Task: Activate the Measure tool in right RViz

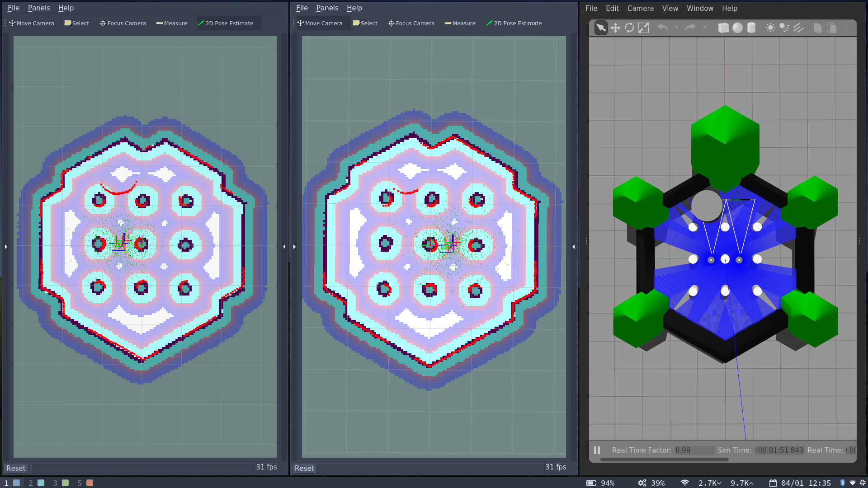Action: pos(460,23)
